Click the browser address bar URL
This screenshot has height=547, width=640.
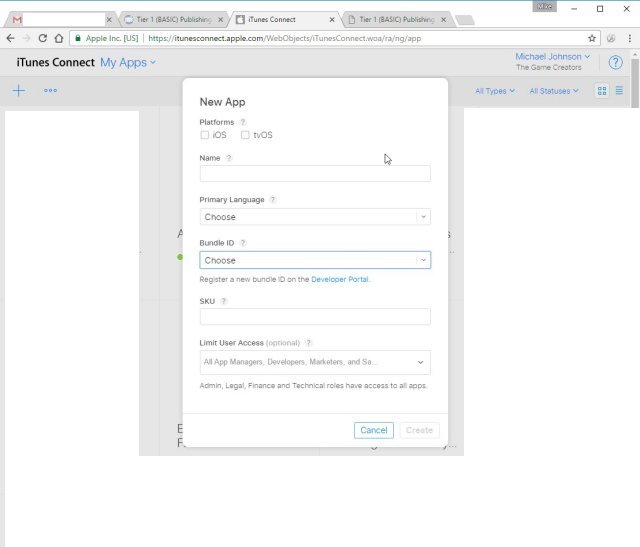pos(284,38)
